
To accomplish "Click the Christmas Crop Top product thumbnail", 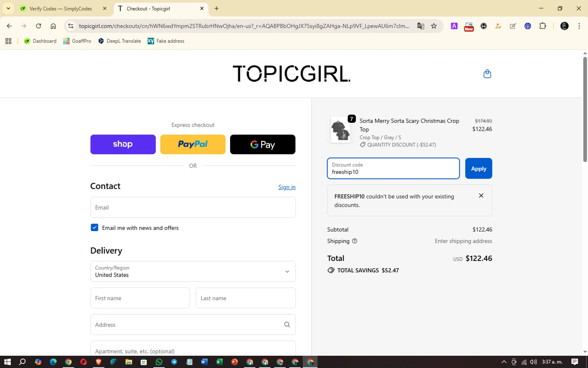I will pyautogui.click(x=340, y=129).
